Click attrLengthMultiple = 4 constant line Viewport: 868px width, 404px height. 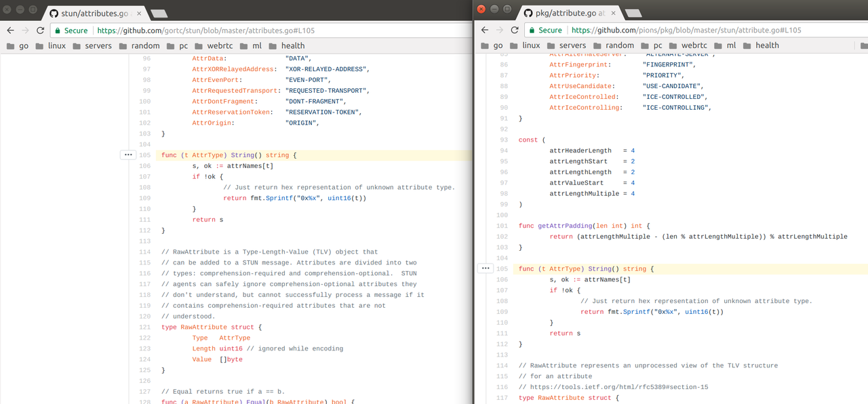[592, 194]
